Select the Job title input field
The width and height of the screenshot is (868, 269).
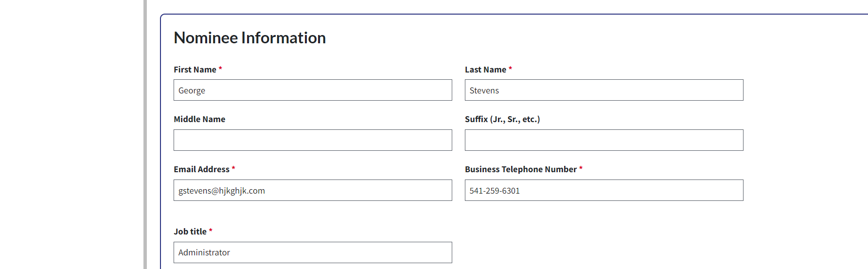click(313, 252)
